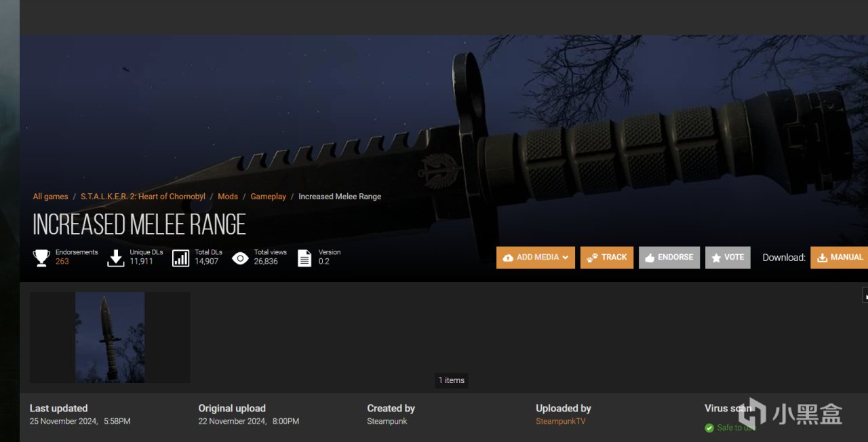Image resolution: width=868 pixels, height=442 pixels.
Task: Click the version value 0.2
Action: pos(324,262)
